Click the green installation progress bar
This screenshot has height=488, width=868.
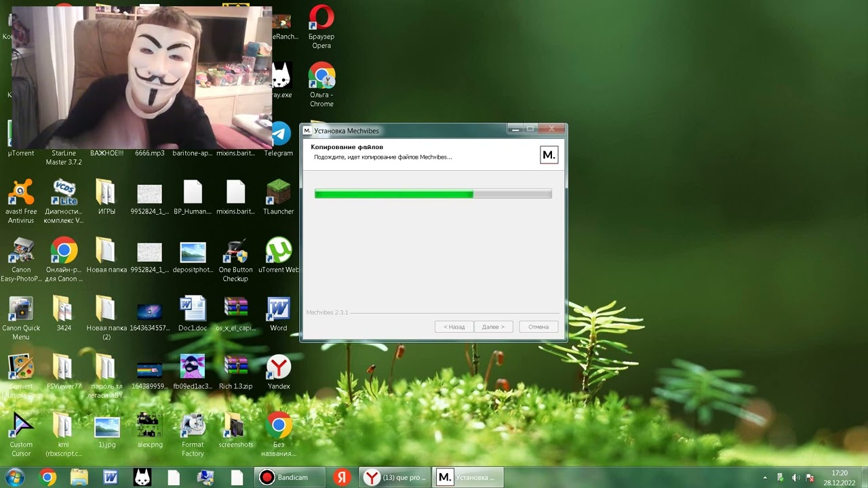(433, 195)
